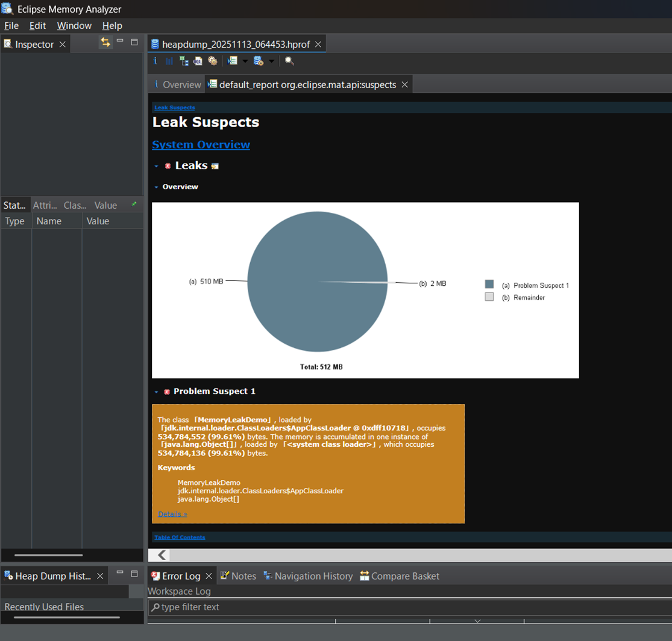Toggle the green pin in Inspector tabs
Viewport: 672px width, 641px height.
(134, 204)
